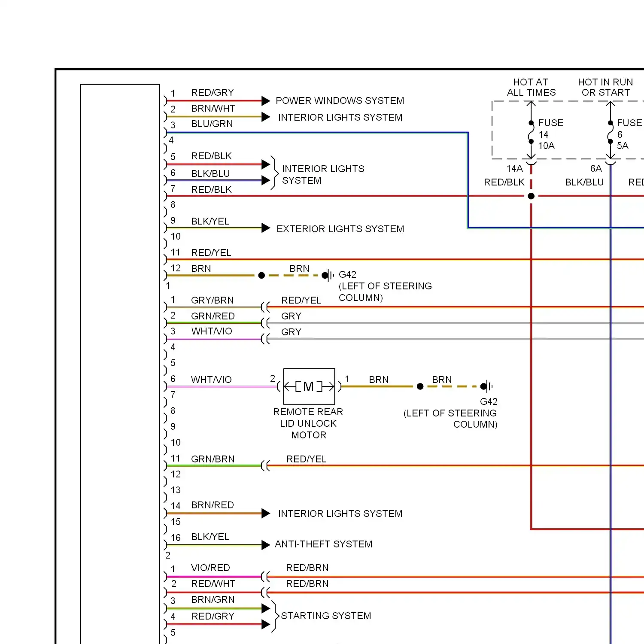Click the ground symbol right of the unlock motor
Screen dimensions: 644x644
tap(486, 386)
